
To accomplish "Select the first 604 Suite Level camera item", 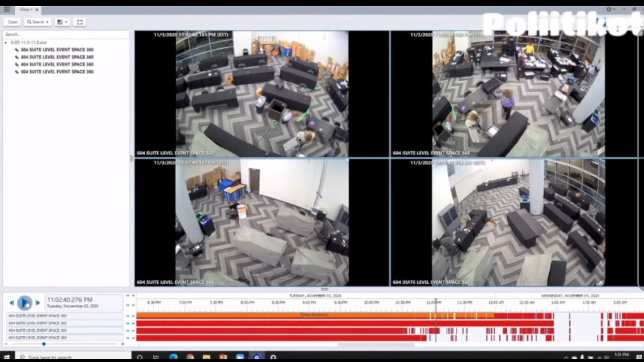I will point(56,50).
